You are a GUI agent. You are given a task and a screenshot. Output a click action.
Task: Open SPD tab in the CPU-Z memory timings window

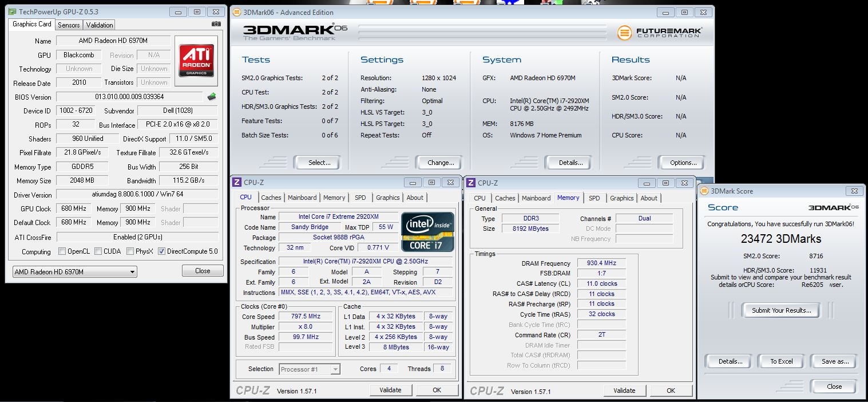tap(594, 198)
